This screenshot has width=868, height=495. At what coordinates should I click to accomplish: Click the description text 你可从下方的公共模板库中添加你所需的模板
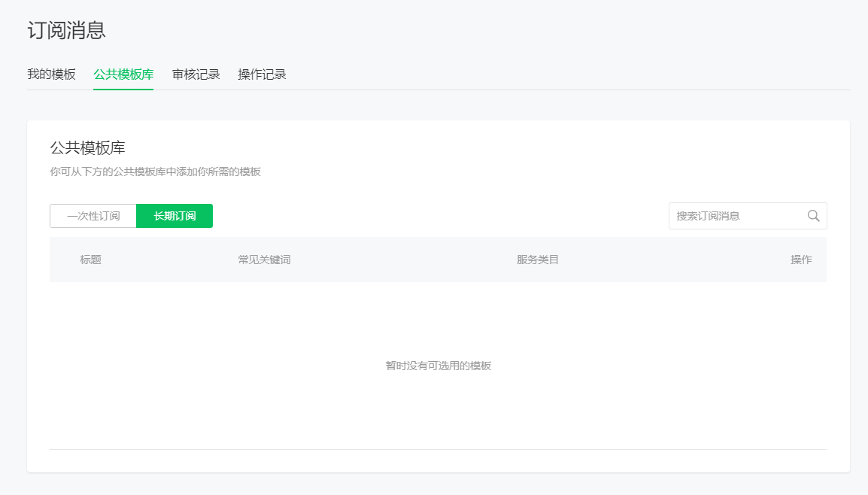click(155, 172)
